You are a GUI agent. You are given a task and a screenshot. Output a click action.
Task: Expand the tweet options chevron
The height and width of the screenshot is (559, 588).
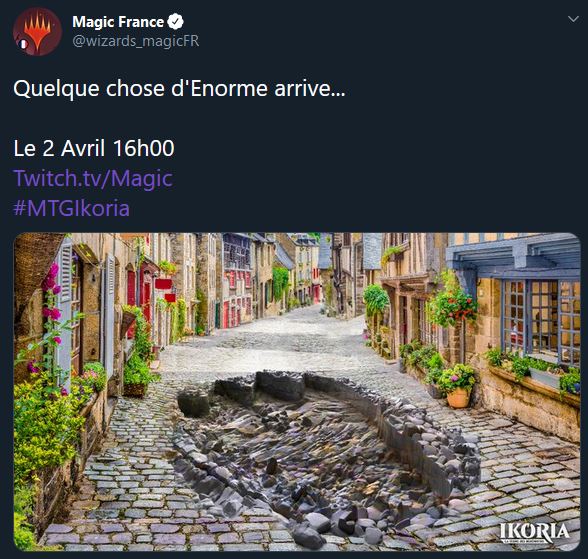pos(573,19)
